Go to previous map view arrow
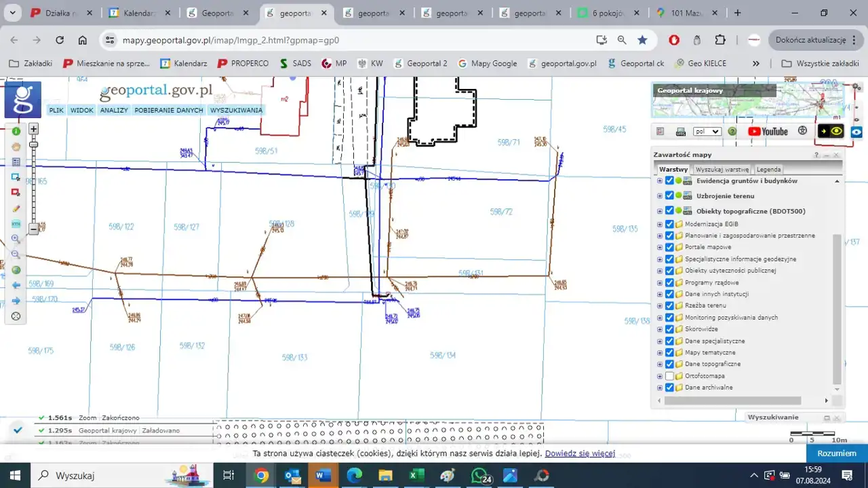 point(16,285)
